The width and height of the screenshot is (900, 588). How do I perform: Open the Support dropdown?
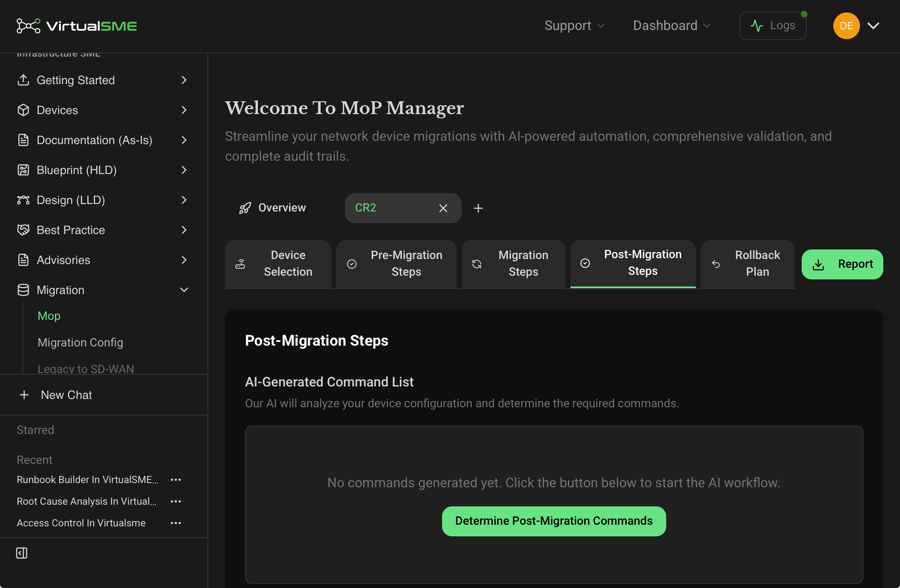pyautogui.click(x=574, y=26)
